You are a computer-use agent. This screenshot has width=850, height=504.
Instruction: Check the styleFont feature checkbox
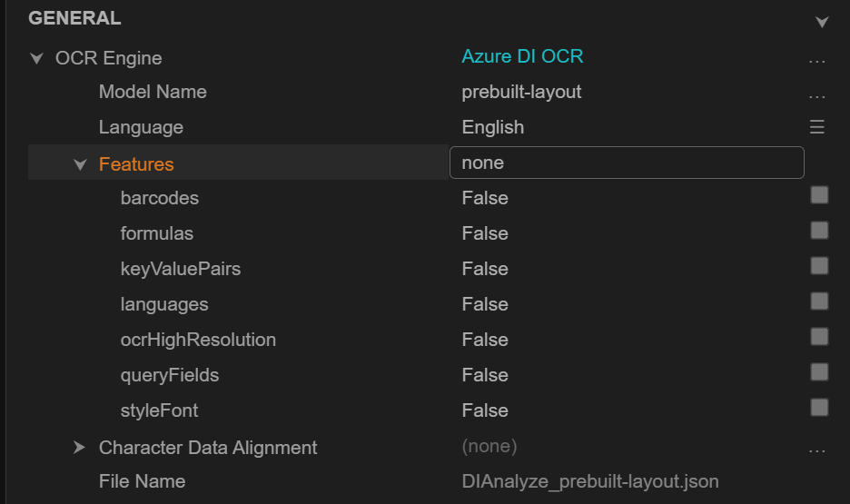819,408
